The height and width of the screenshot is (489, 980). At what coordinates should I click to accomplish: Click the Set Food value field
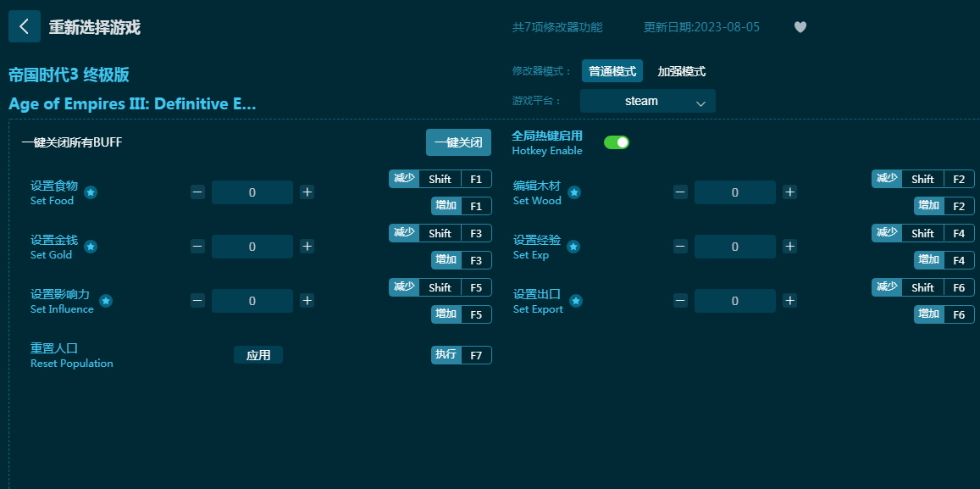pyautogui.click(x=252, y=192)
